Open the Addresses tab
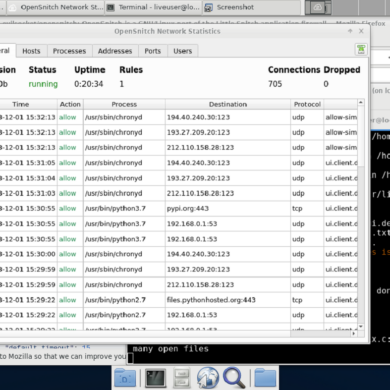This screenshot has width=390, height=390. point(115,51)
